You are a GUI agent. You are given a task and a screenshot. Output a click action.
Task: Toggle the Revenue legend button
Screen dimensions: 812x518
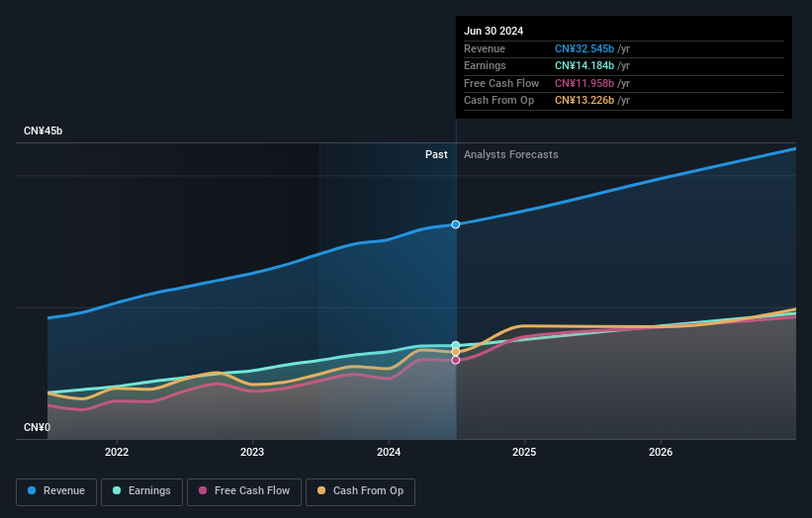(x=56, y=491)
